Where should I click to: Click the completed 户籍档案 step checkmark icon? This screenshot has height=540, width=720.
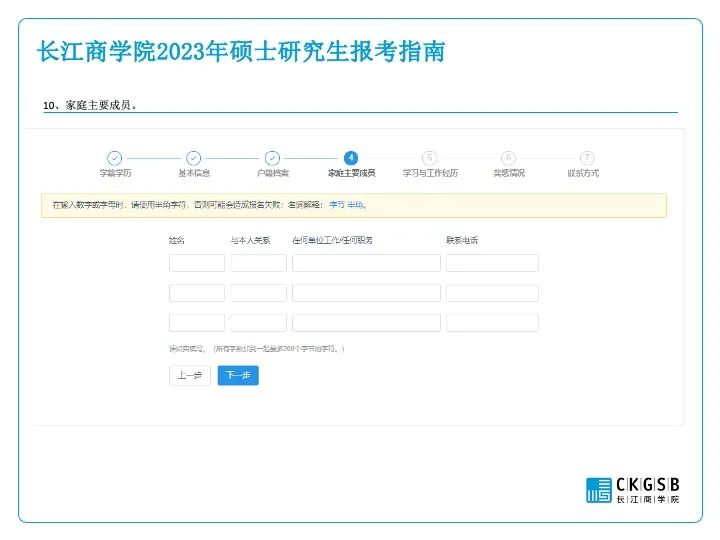[272, 158]
